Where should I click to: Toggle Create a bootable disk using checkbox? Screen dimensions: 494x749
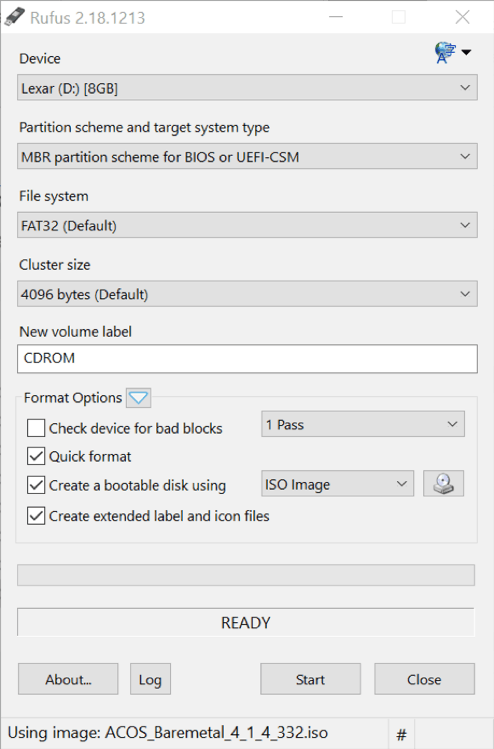pyautogui.click(x=36, y=485)
